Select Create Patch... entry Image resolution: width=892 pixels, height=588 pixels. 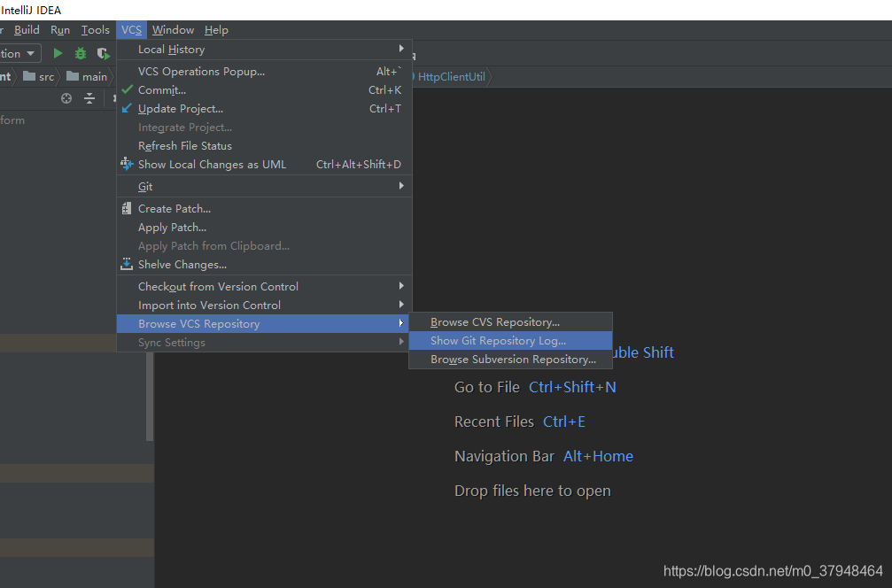pos(264,209)
